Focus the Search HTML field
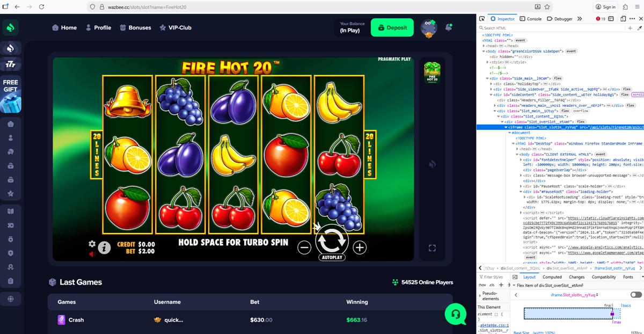This screenshot has height=334, width=644. click(552, 28)
